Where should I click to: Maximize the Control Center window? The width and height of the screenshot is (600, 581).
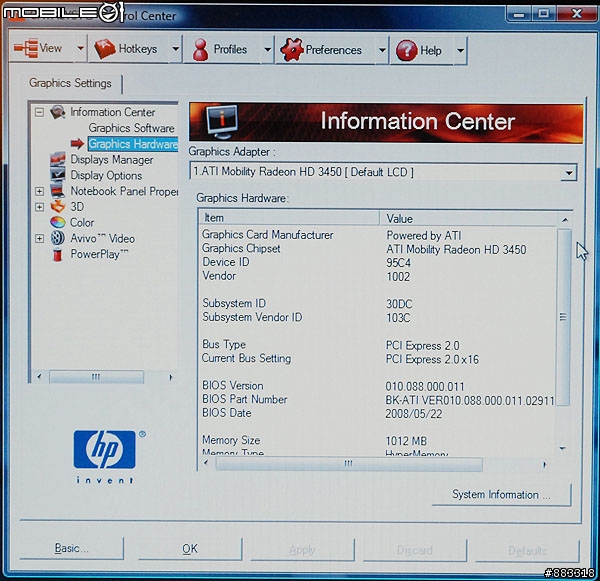point(543,14)
